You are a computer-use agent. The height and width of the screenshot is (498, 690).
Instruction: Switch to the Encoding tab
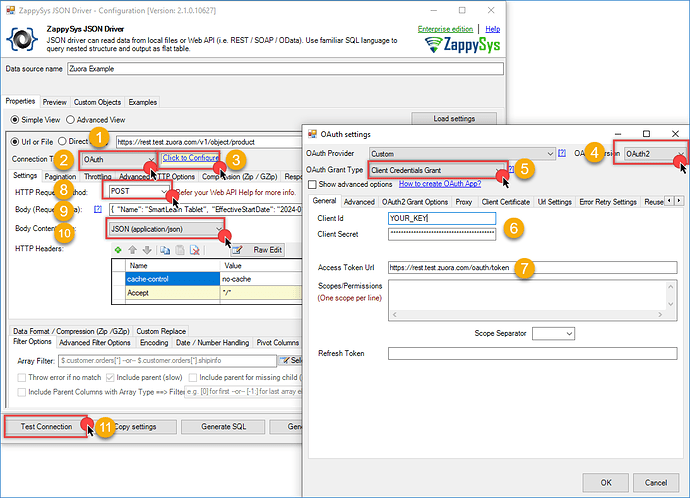click(x=154, y=343)
